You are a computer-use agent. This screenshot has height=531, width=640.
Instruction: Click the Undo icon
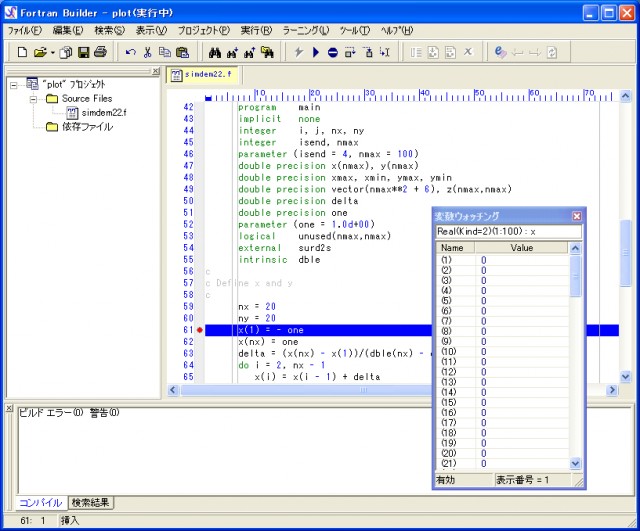[x=131, y=52]
